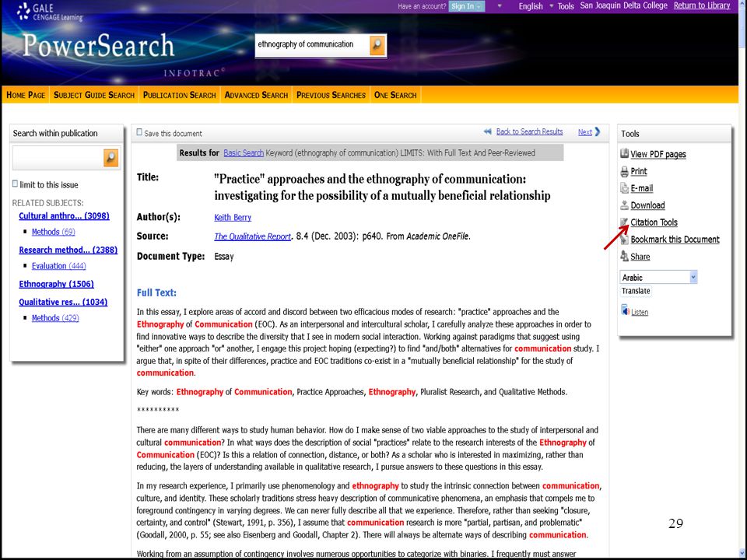Click the Next chevron arrow icon
Screen dimensions: 747x560
598,132
